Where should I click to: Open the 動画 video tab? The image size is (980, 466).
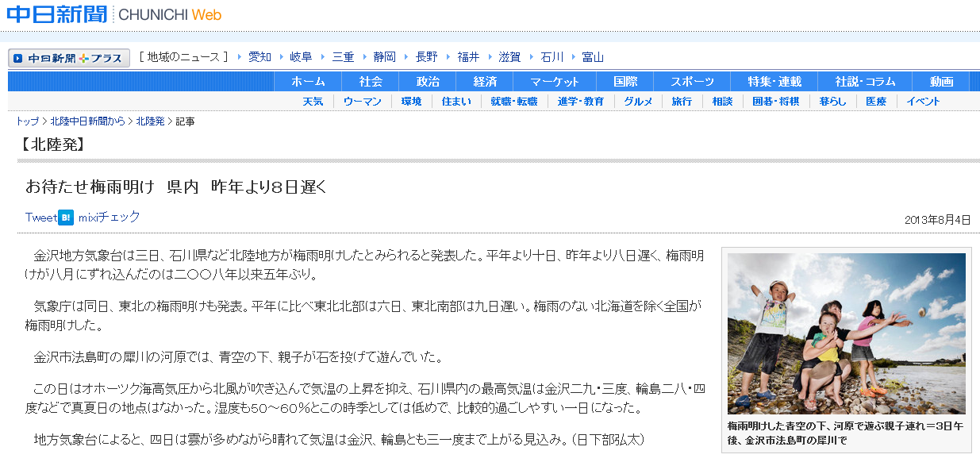pos(941,82)
